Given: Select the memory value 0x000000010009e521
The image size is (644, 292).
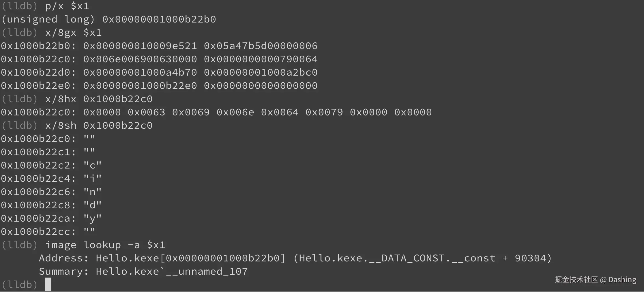Looking at the screenshot, I should [140, 46].
